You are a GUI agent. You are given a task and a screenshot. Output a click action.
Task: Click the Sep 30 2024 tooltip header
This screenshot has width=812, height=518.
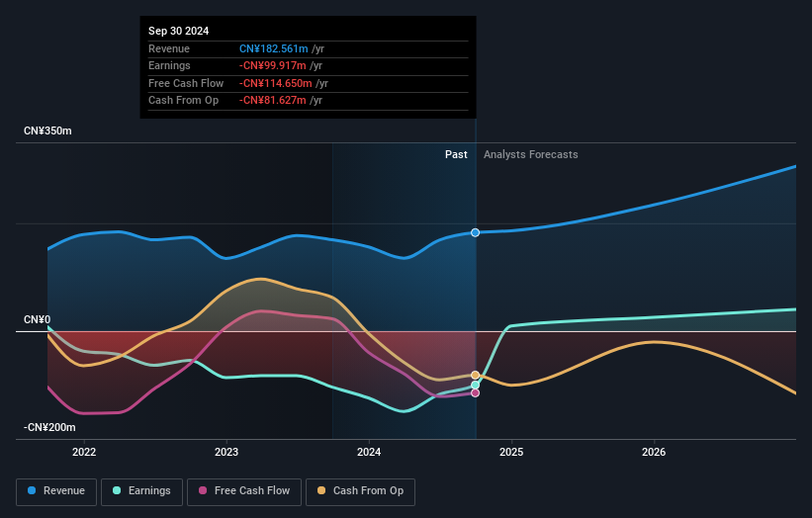click(179, 32)
